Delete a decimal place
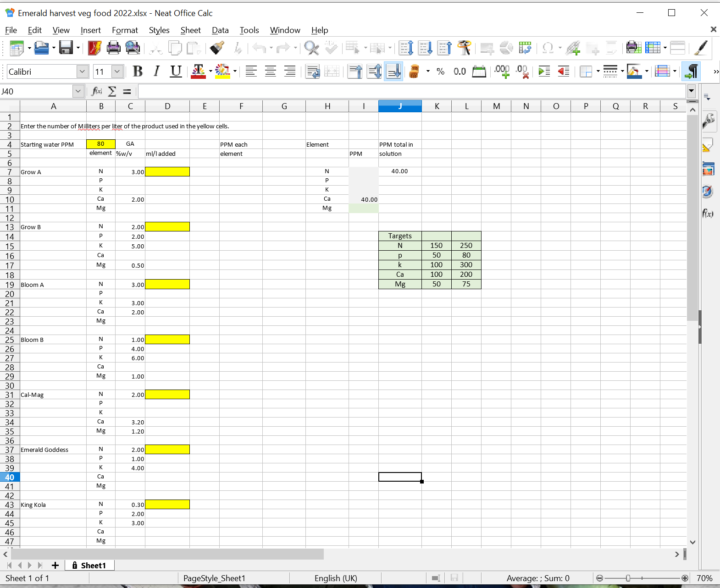 (522, 71)
